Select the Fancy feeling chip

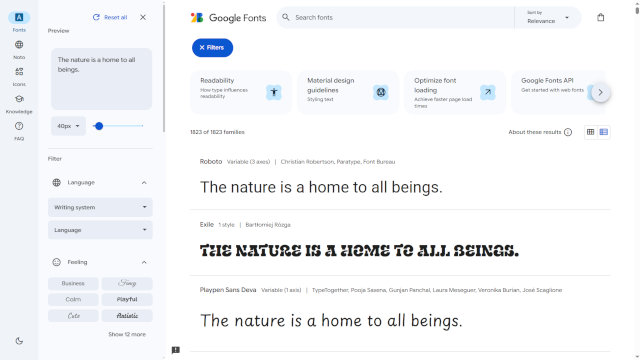point(127,283)
